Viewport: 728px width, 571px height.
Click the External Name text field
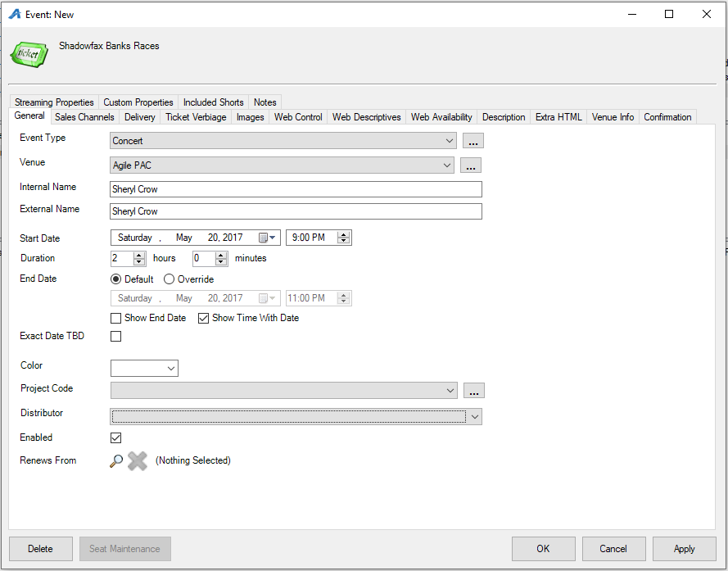pos(296,211)
